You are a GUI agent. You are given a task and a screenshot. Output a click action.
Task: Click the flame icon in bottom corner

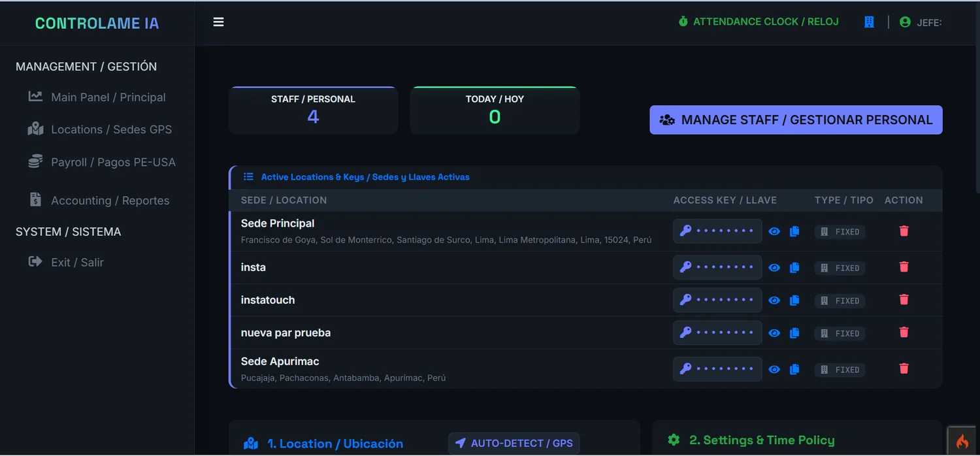(x=962, y=441)
